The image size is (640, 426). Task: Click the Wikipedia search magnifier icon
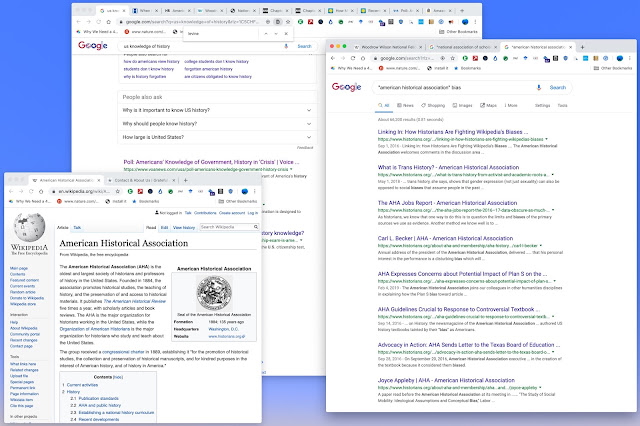pos(256,227)
